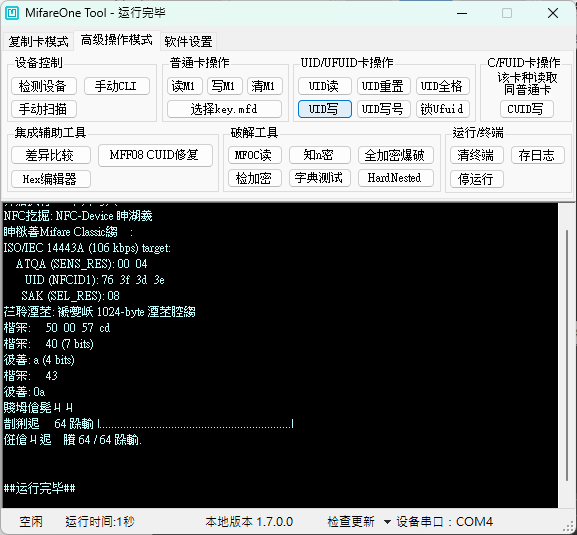The height and width of the screenshot is (535, 577).
Task: Switch to the 高级操作模式 tab
Action: coord(117,40)
